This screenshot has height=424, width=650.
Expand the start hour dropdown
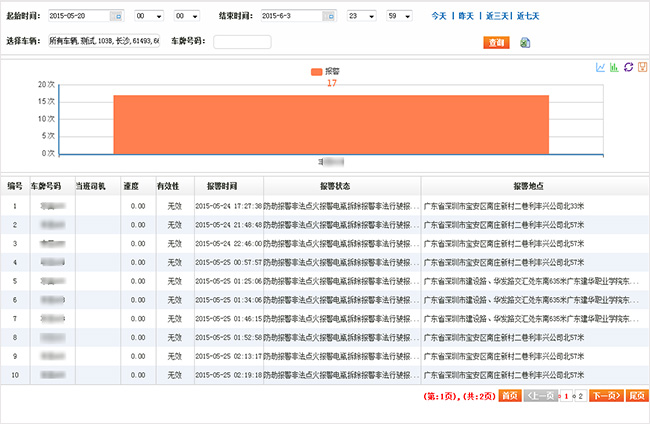pyautogui.click(x=149, y=16)
